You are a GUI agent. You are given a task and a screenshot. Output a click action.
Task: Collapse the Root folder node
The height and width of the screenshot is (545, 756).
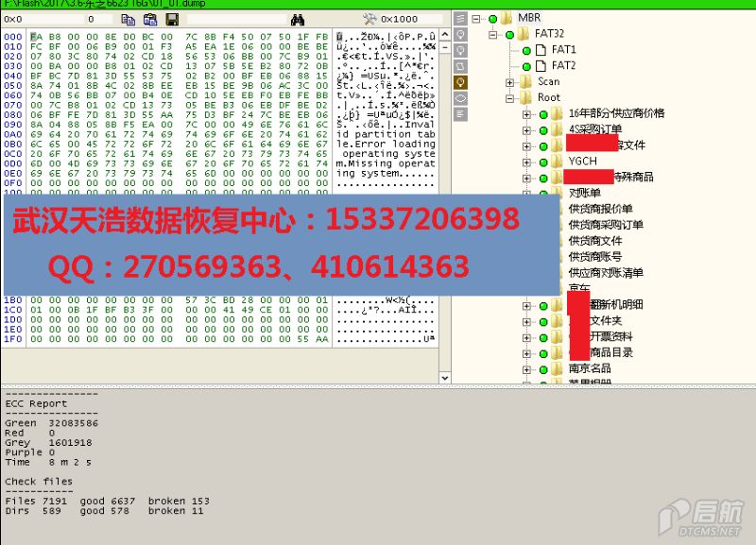(x=510, y=98)
